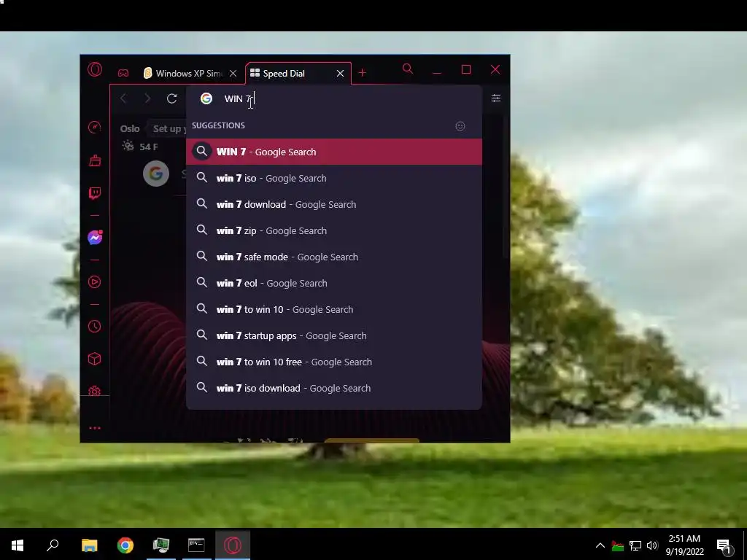The image size is (747, 560).
Task: Open Twitch sidebar icon
Action: (x=95, y=192)
